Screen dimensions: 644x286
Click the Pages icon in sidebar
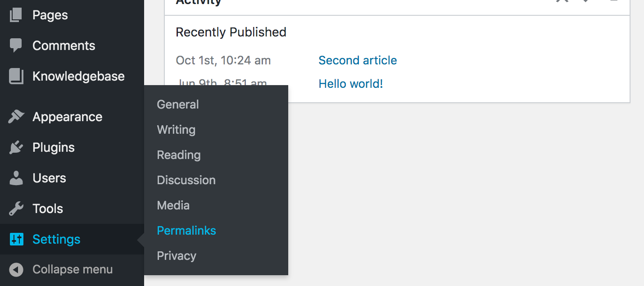click(16, 15)
